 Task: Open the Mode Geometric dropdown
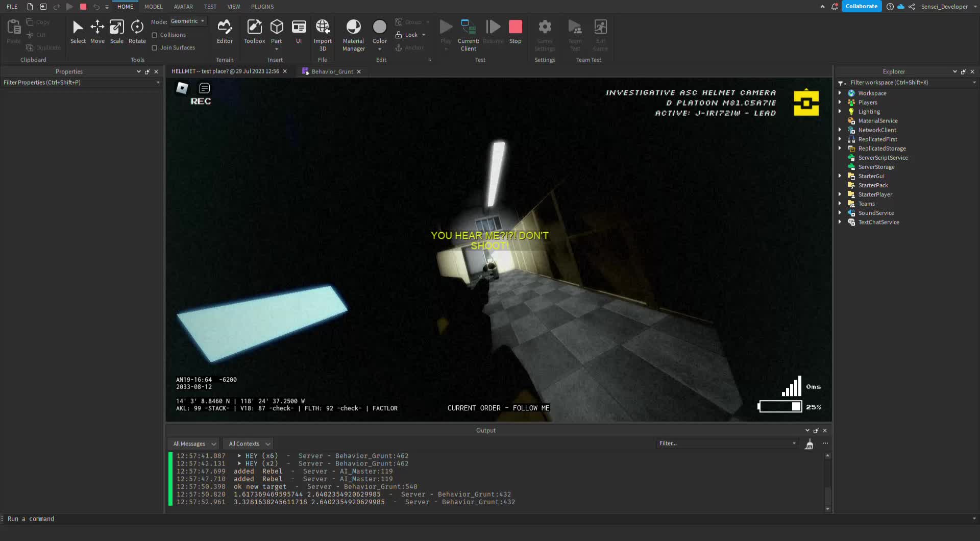tap(188, 21)
